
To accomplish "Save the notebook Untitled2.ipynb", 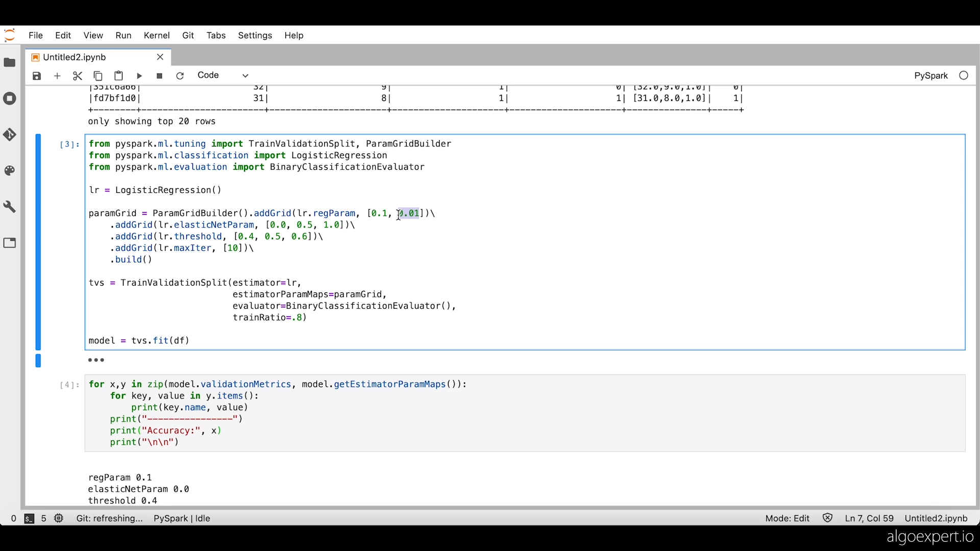I will (x=36, y=76).
